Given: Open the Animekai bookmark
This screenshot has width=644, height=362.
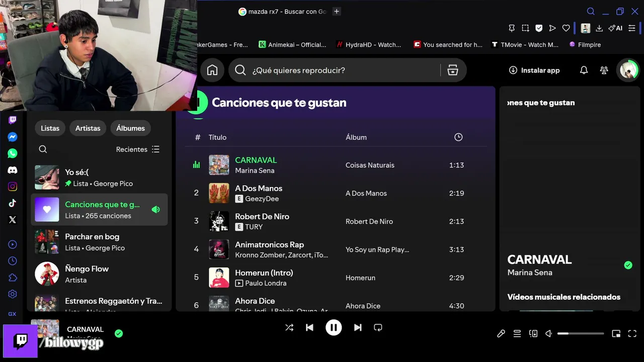Looking at the screenshot, I should 292,45.
